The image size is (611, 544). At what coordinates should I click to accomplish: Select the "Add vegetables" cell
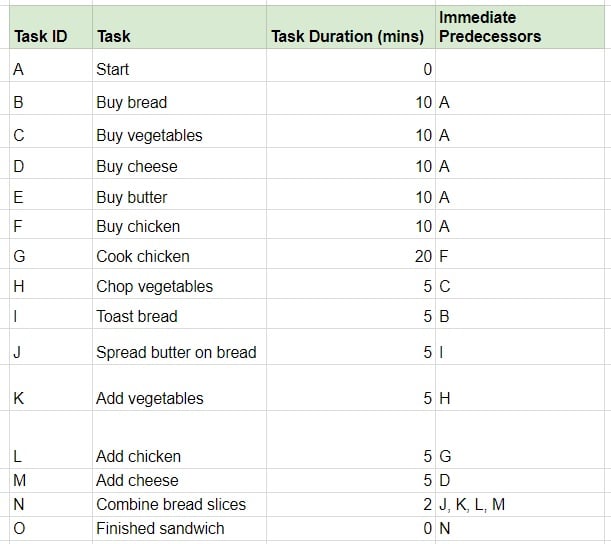150,398
